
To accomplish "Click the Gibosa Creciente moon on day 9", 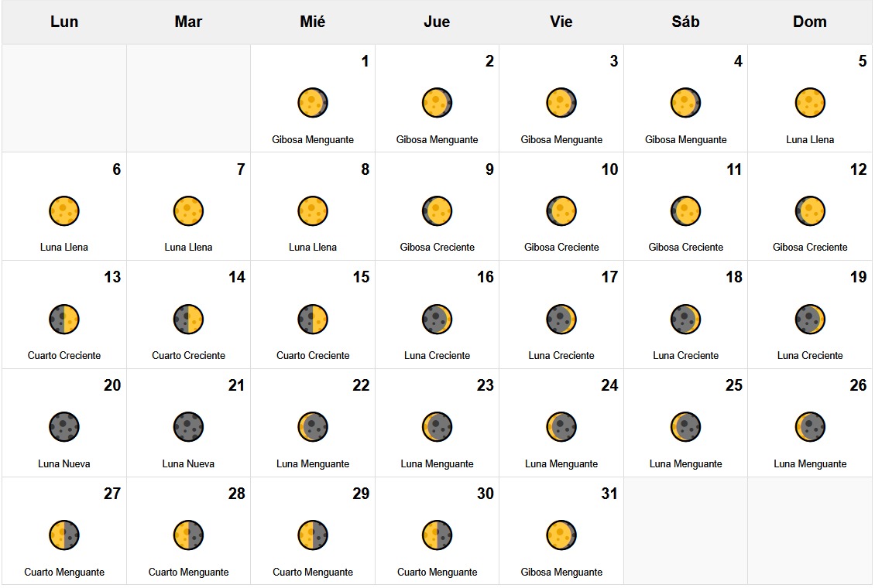I will tap(437, 211).
